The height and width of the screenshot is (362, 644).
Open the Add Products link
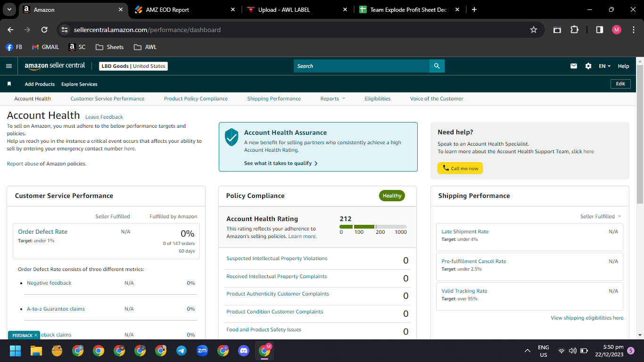[40, 84]
